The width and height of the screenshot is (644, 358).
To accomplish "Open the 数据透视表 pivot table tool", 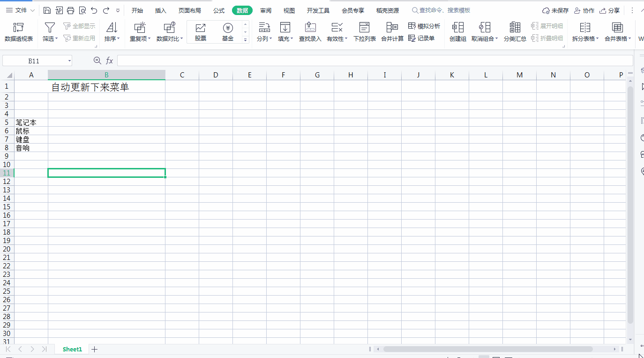I will [x=19, y=32].
